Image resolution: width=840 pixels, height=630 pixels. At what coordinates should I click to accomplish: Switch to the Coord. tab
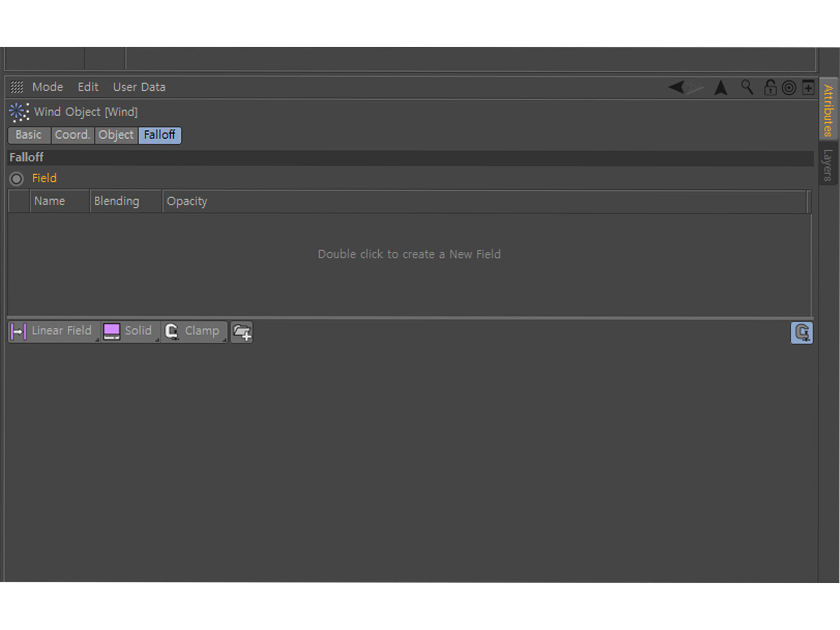click(x=72, y=135)
